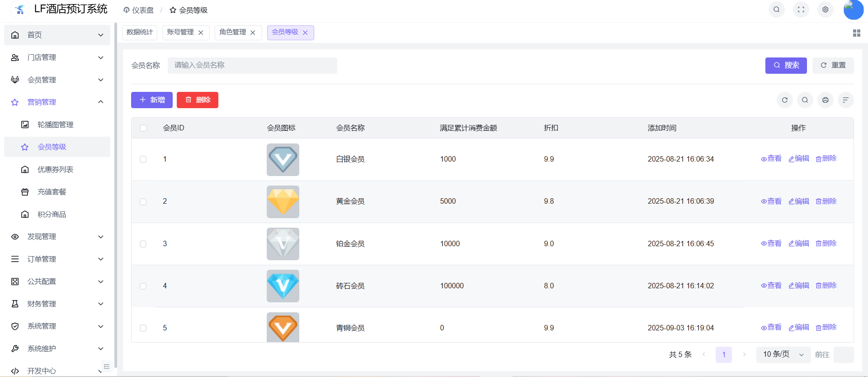Focus the 会员名称 search input
The height and width of the screenshot is (377, 868).
[252, 66]
